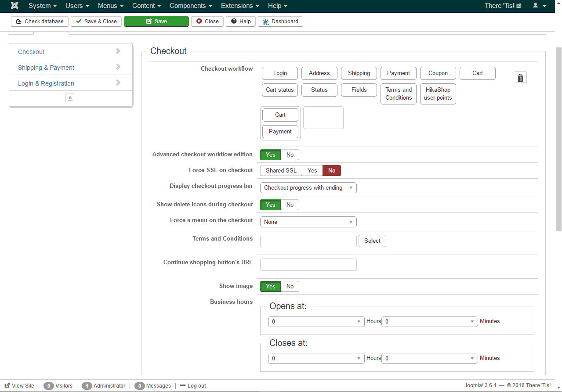Click the Payment block in the top row

tap(399, 73)
